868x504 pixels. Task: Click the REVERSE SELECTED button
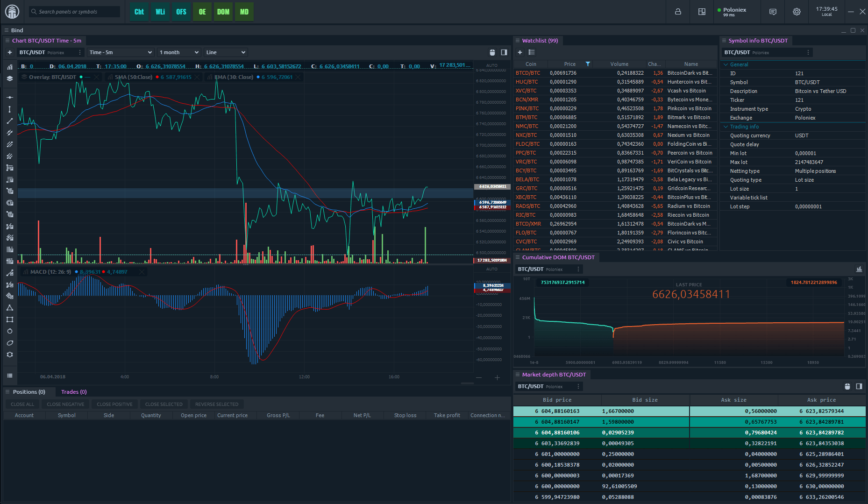[216, 404]
